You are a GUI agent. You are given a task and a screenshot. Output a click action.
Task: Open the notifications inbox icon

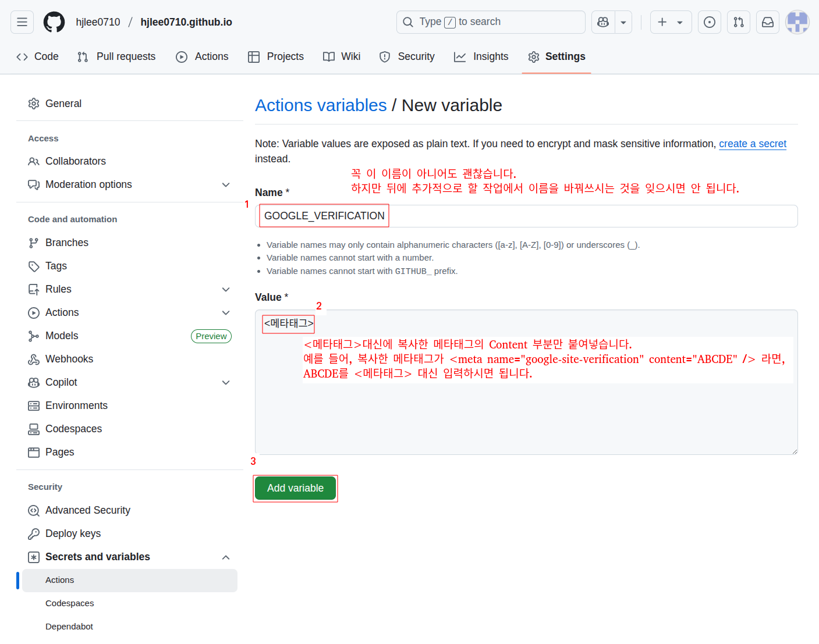pos(768,22)
